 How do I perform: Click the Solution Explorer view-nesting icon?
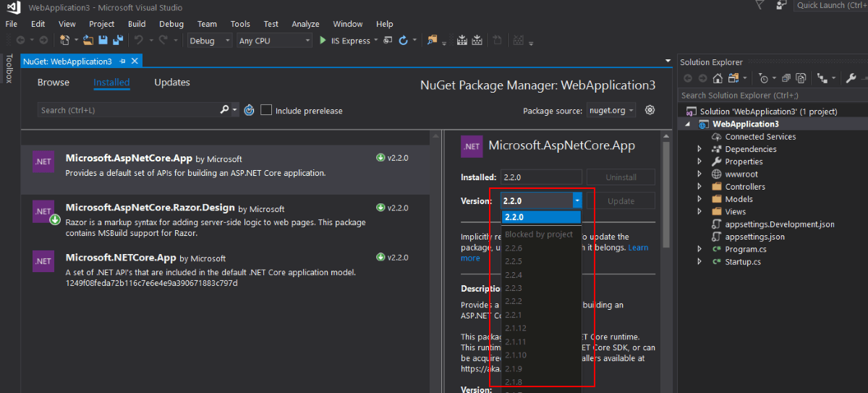(822, 78)
